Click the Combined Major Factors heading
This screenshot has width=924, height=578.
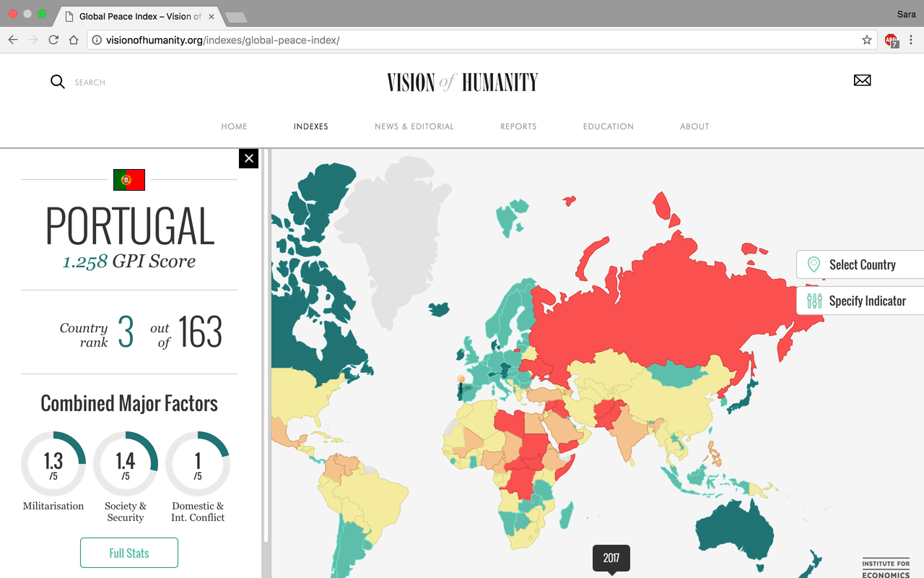point(129,403)
